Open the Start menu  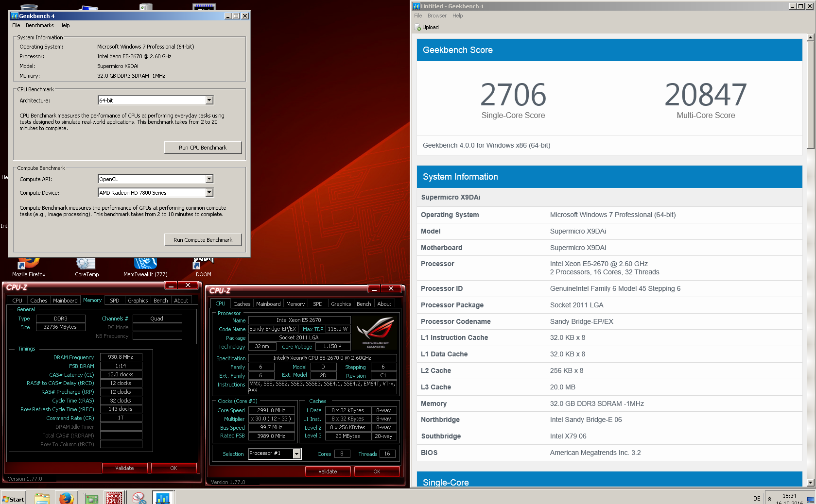coord(13,499)
